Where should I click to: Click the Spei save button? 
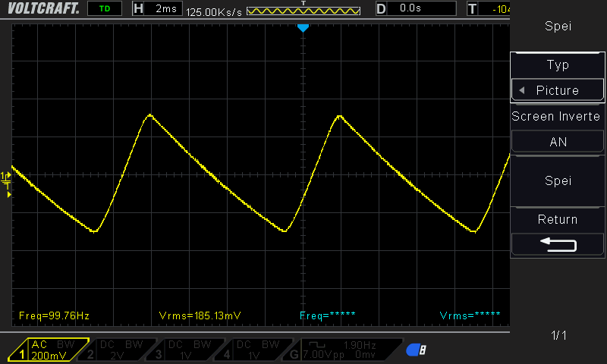coord(558,181)
